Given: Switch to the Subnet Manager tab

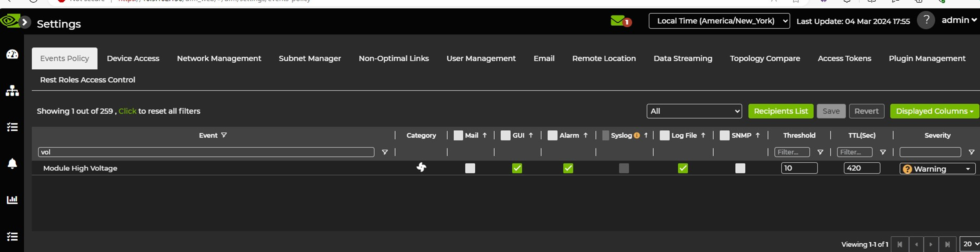Looking at the screenshot, I should point(310,58).
